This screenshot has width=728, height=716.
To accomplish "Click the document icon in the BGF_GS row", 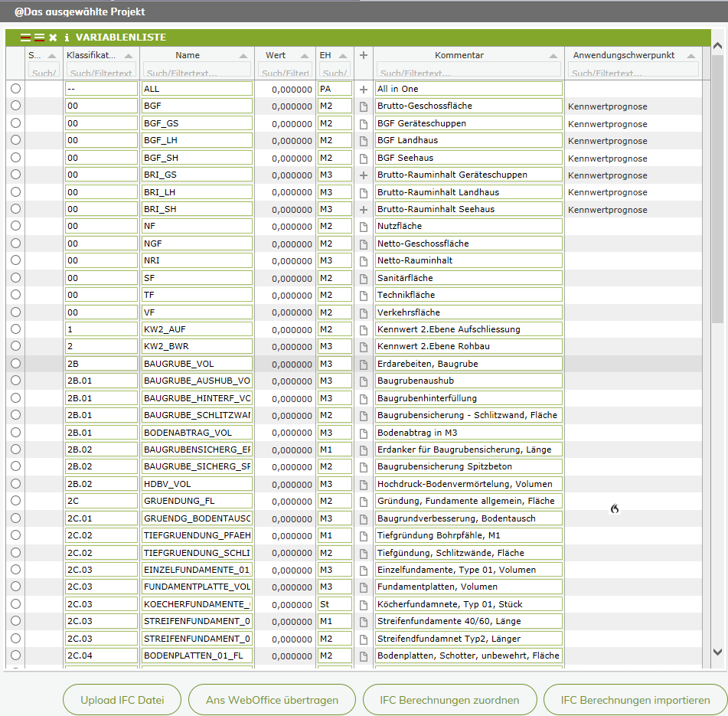I will click(364, 123).
